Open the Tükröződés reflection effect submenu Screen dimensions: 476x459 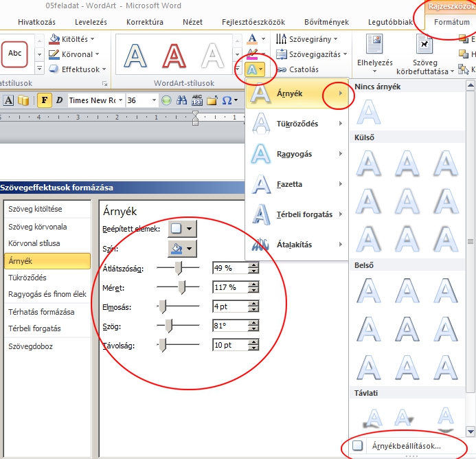(297, 124)
